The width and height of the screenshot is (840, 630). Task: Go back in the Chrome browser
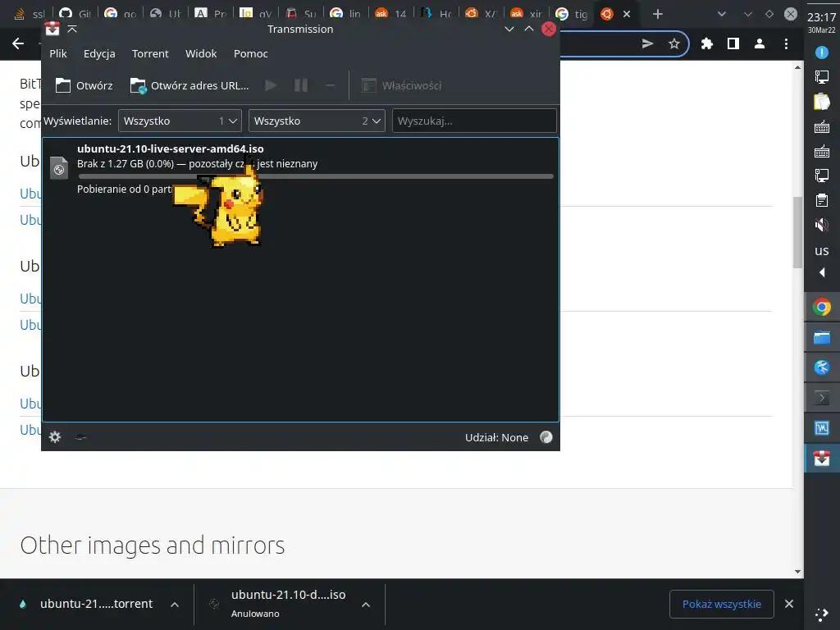[x=18, y=44]
